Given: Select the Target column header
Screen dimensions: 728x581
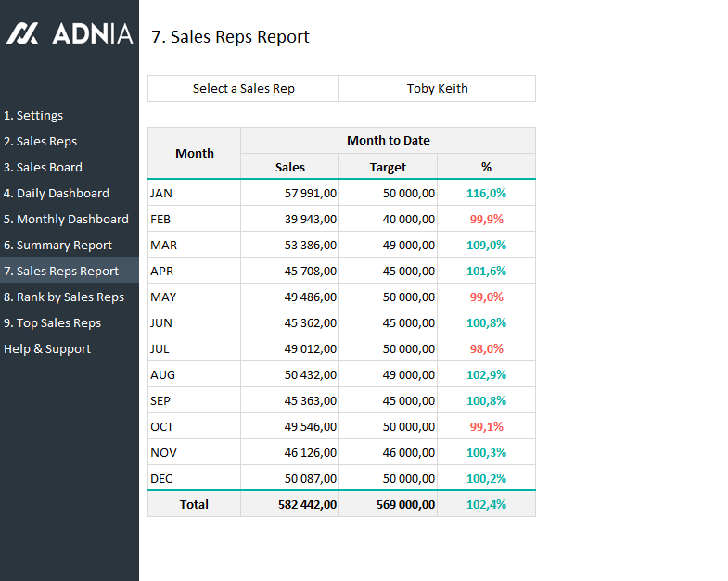Looking at the screenshot, I should pos(388,168).
